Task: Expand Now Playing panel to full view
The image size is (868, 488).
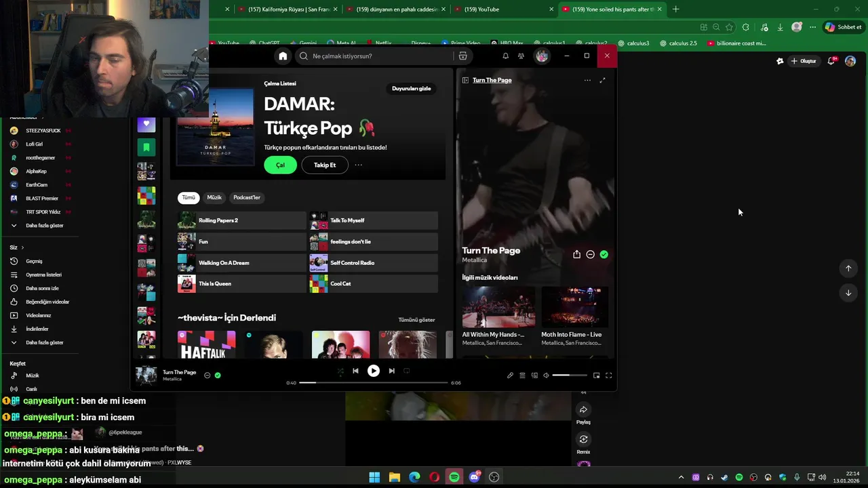Action: tap(602, 80)
